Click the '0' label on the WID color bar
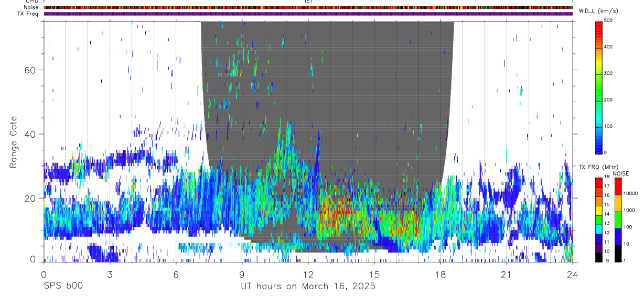 coord(606,152)
